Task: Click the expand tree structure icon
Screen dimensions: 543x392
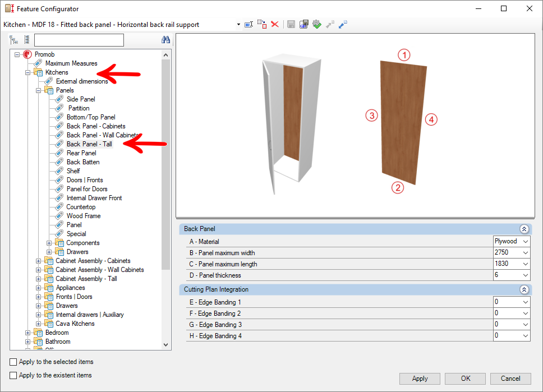Action: (14, 40)
